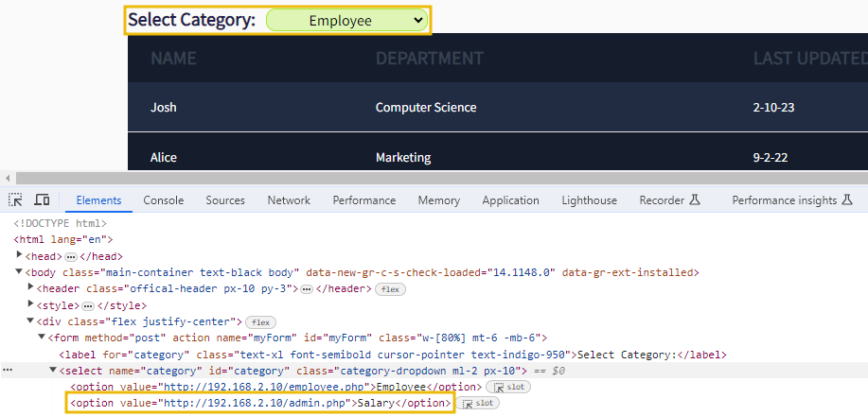Click the Select Category label text
Viewport: 868px width, 416px height.
tap(192, 20)
